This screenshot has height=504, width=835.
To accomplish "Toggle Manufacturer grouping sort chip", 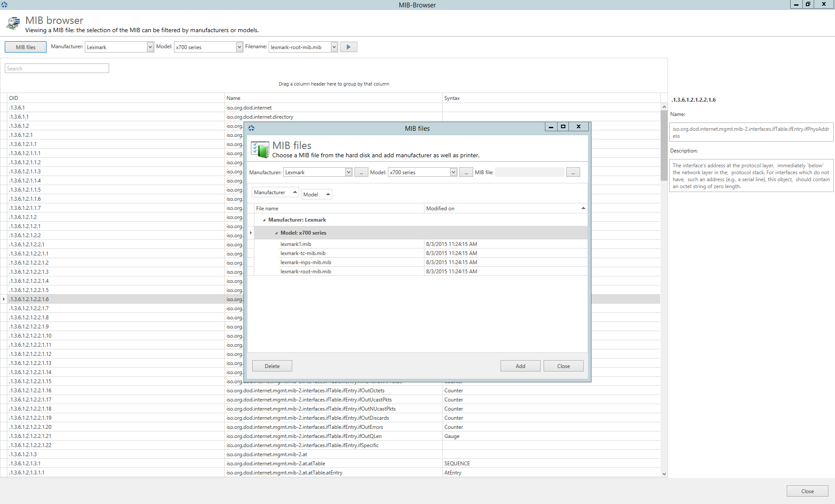I will click(x=275, y=192).
